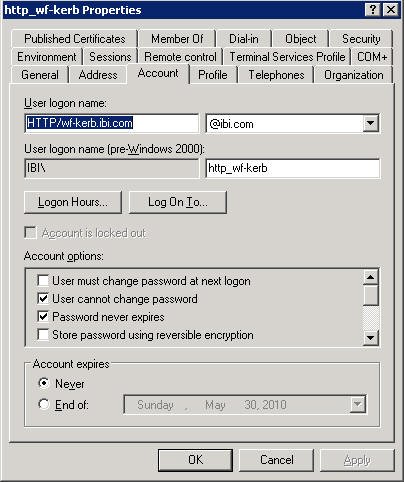Screen dimensions: 404x482
Task: Expand the account expiry date picker dropdown
Action: 357,404
